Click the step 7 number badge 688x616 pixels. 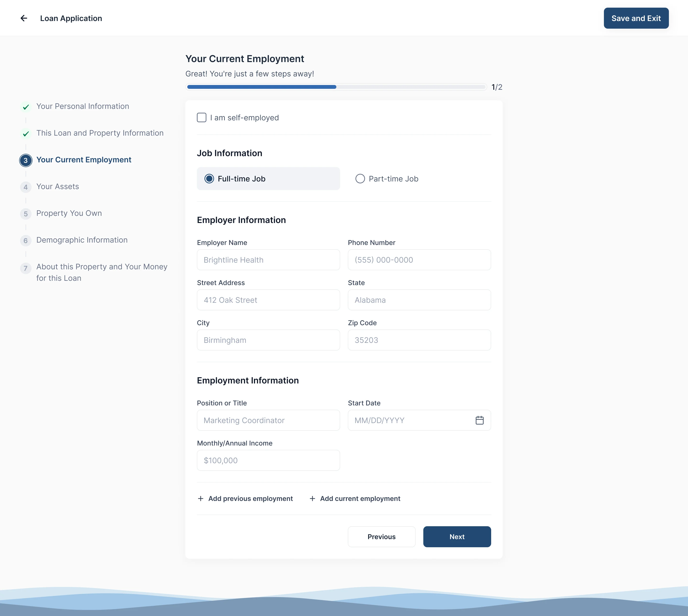pos(26,268)
